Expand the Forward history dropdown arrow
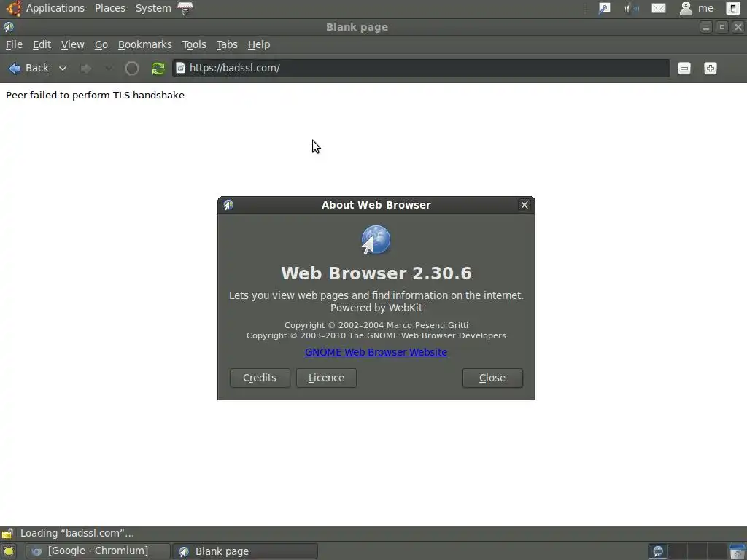The width and height of the screenshot is (747, 560). [109, 69]
